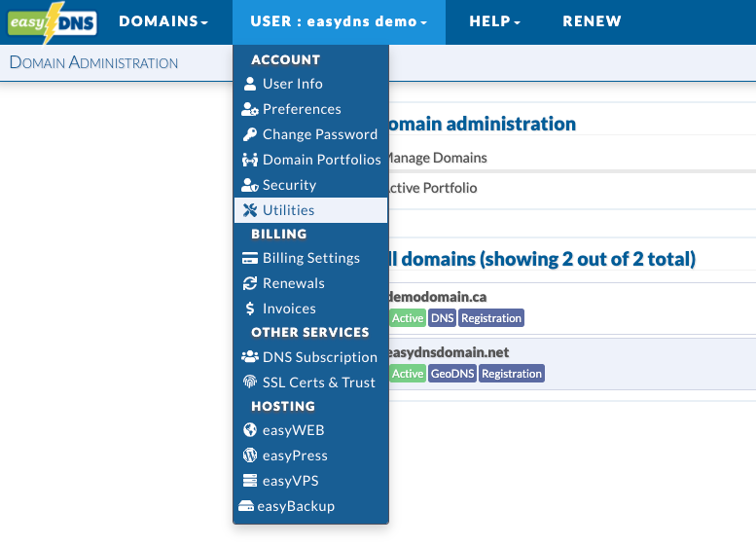Click the easyWEB globe icon
The height and width of the screenshot is (546, 756).
pyautogui.click(x=250, y=430)
